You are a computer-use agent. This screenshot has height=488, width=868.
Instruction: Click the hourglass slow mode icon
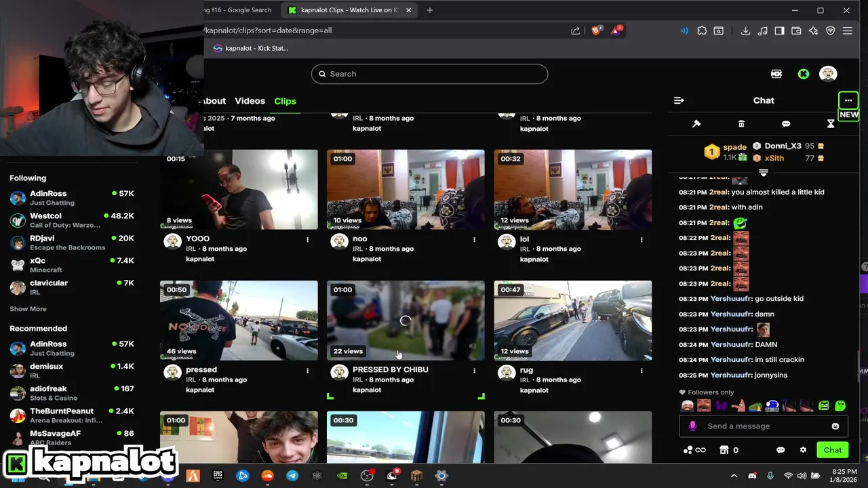831,124
